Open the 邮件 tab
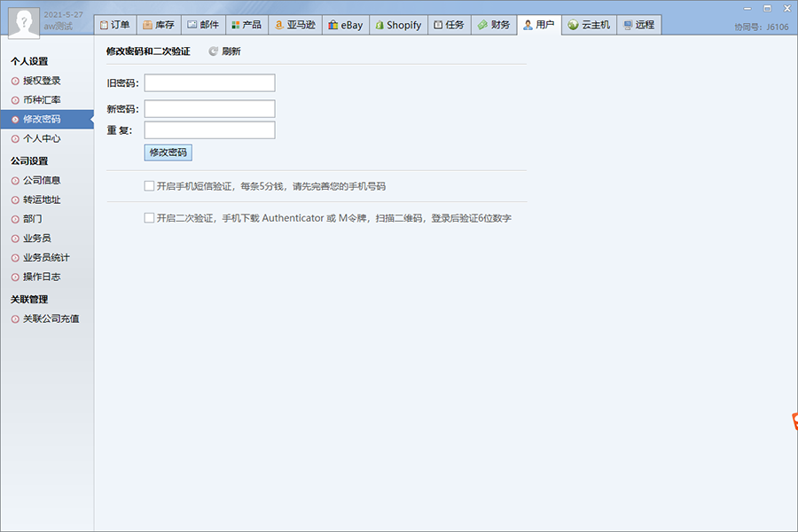Image resolution: width=798 pixels, height=532 pixels. tap(202, 25)
